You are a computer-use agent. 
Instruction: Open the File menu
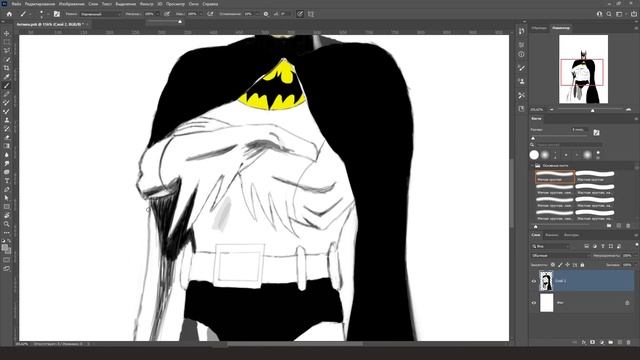(16, 4)
